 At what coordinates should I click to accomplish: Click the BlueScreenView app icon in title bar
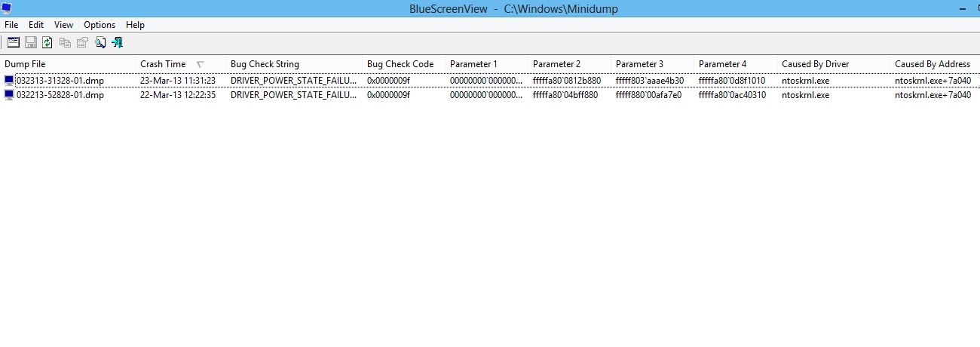(x=8, y=8)
